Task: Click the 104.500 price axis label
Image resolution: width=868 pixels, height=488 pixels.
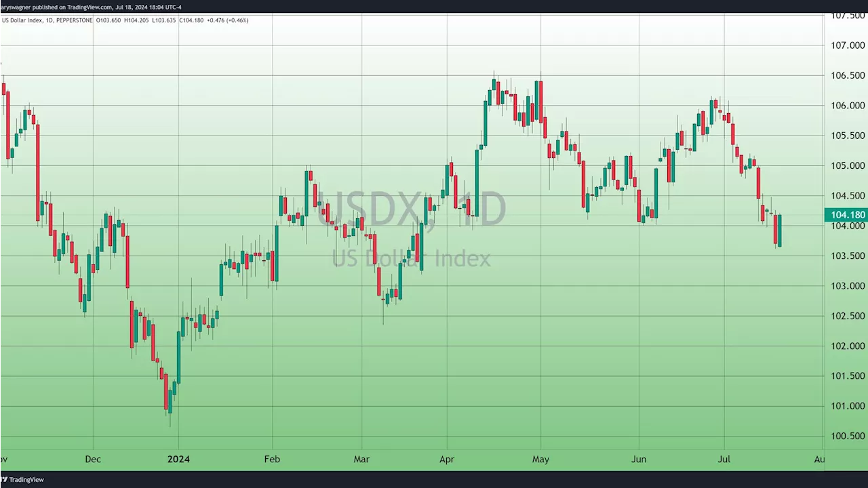Action: [x=848, y=195]
